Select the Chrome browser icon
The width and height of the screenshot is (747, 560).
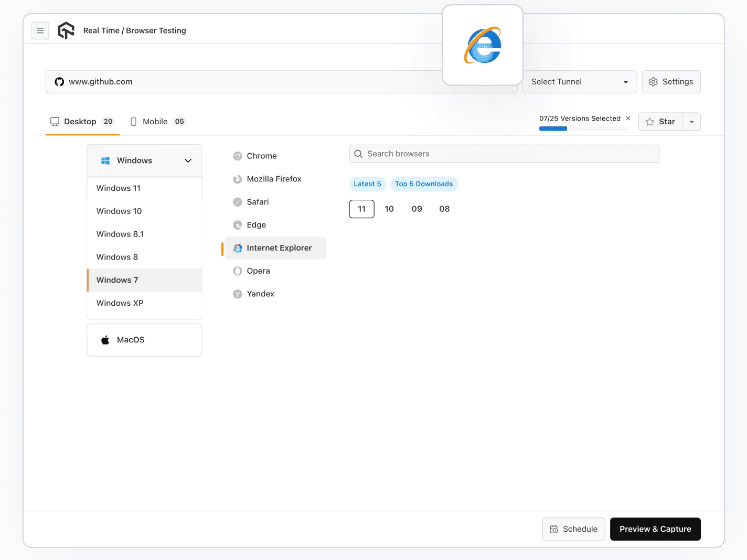pos(238,156)
